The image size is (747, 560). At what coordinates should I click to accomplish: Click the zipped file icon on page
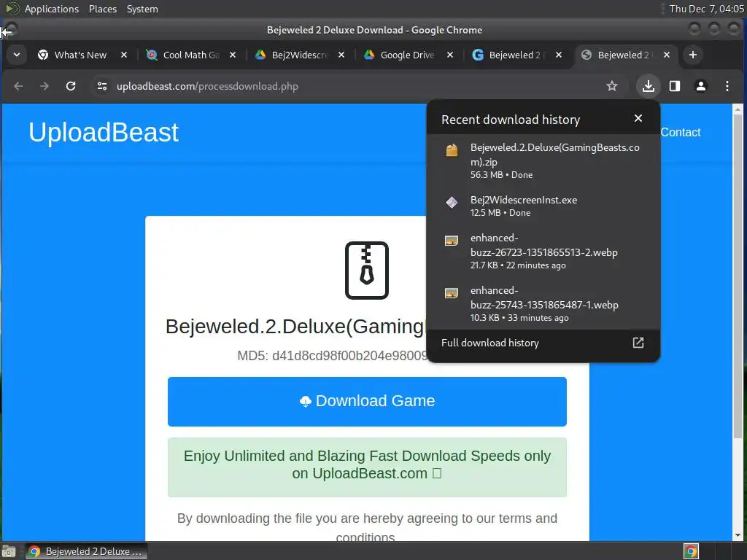367,271
